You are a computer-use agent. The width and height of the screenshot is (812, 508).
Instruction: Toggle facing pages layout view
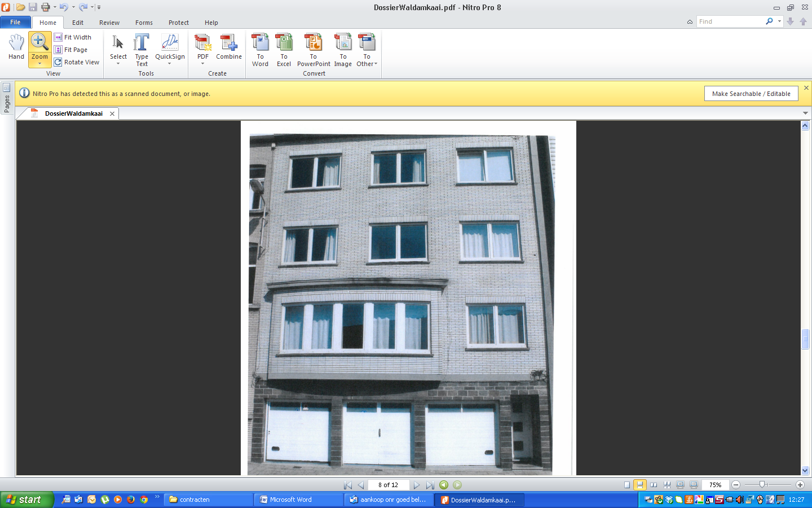pos(654,485)
